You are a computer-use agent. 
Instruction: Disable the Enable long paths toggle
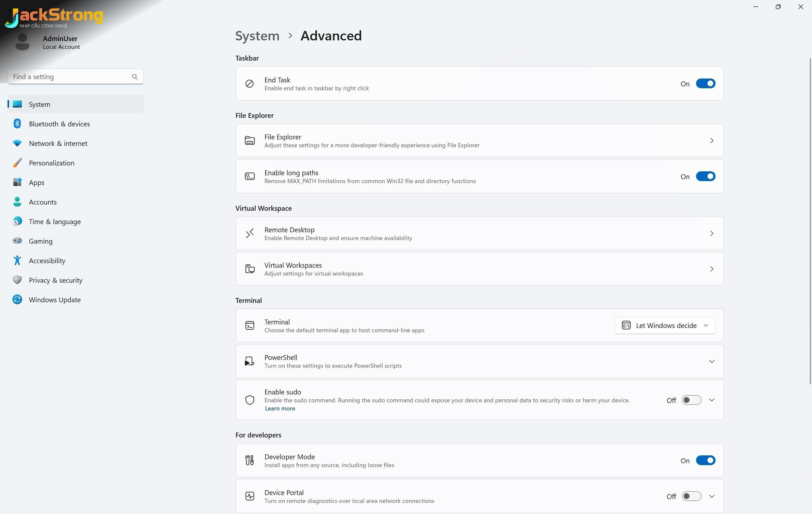tap(705, 177)
